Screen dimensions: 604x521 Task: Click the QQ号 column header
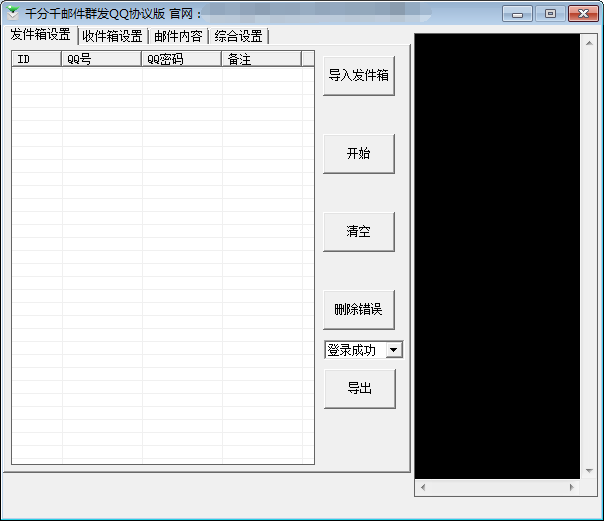click(102, 59)
